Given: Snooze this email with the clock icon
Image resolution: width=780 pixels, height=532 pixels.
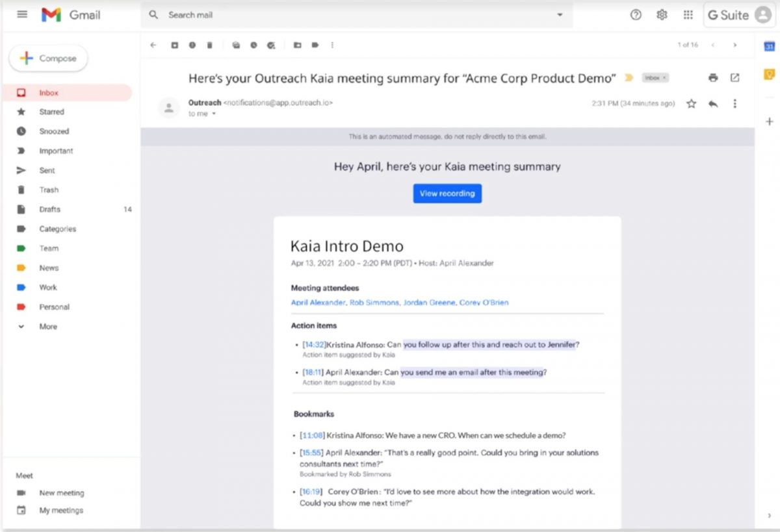Looking at the screenshot, I should [x=253, y=45].
